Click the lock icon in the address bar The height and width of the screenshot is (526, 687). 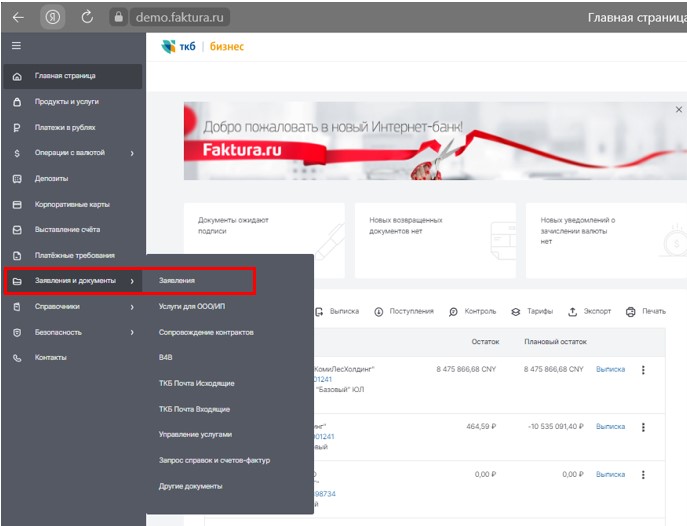(x=118, y=17)
